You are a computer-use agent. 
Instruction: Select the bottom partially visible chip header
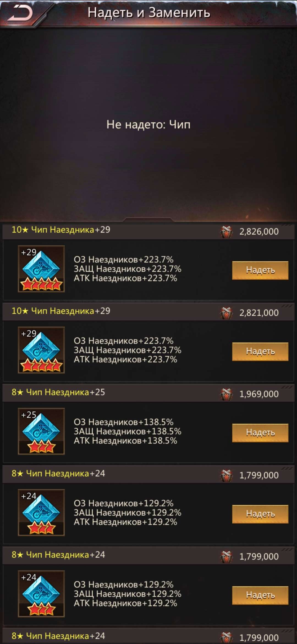coord(148,636)
